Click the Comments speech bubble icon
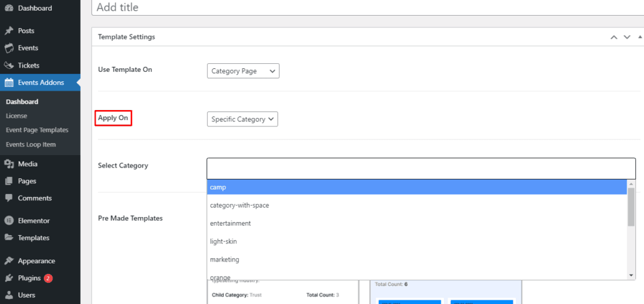Screen dimensions: 644x304 click(x=9, y=198)
